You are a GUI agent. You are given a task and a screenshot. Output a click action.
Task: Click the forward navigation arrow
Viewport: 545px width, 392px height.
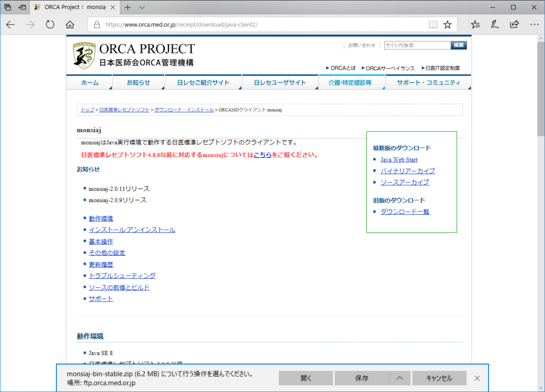pos(30,24)
